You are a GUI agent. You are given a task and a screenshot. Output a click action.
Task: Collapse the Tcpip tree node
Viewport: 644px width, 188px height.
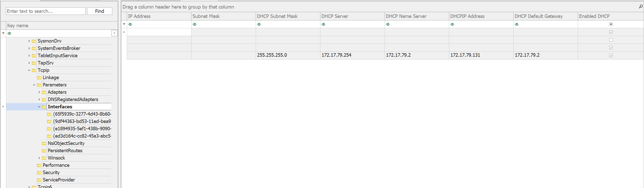click(x=29, y=70)
